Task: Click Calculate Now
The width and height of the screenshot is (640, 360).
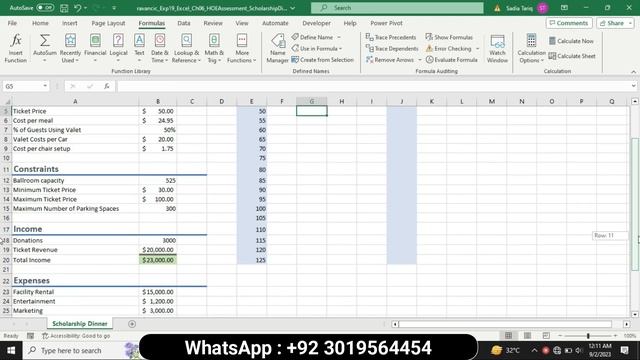Action: [571, 41]
